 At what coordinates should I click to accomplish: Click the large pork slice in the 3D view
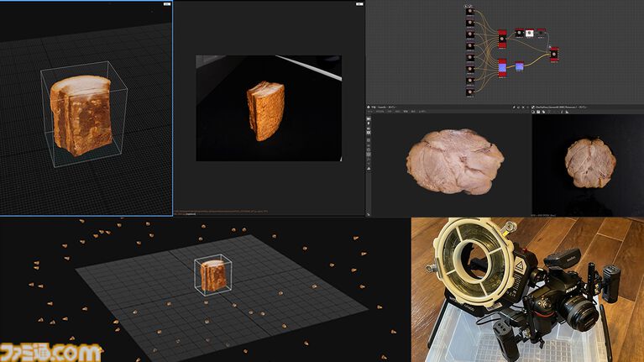[455, 161]
